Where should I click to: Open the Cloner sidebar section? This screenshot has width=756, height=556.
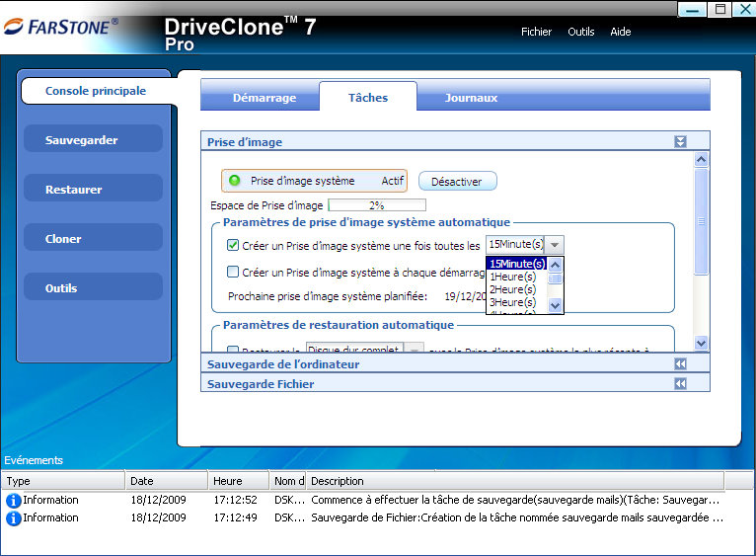click(x=93, y=238)
